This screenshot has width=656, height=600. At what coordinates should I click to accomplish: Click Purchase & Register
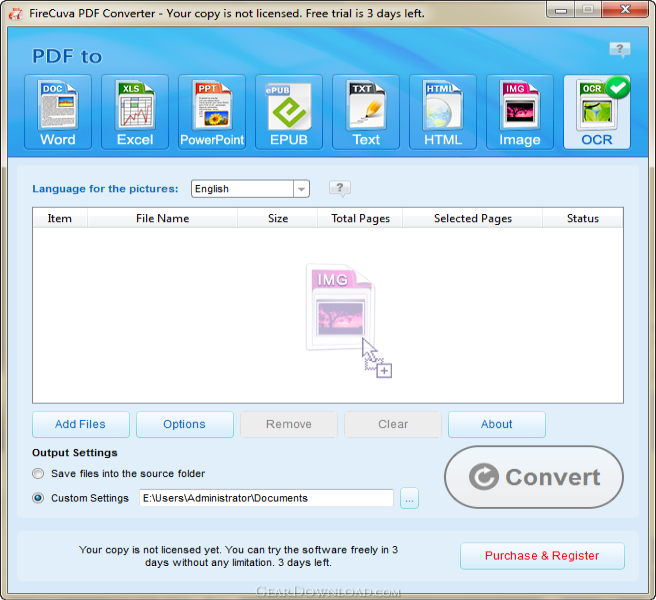542,556
